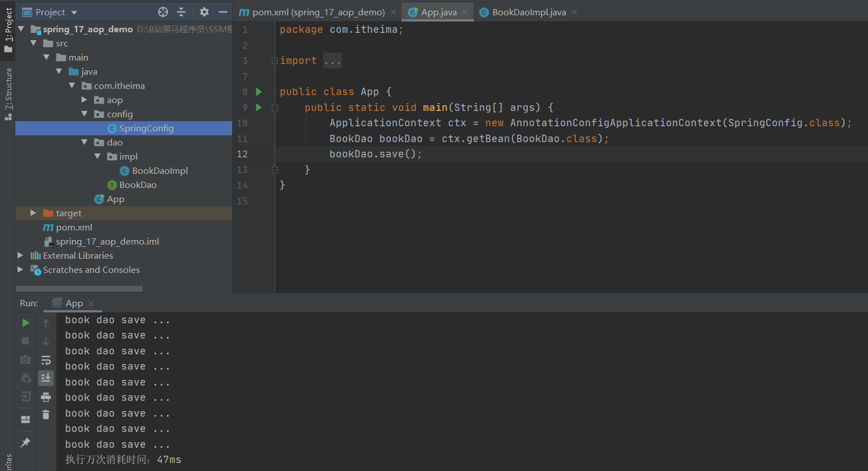Expand the target folder
The width and height of the screenshot is (868, 471).
tap(33, 213)
